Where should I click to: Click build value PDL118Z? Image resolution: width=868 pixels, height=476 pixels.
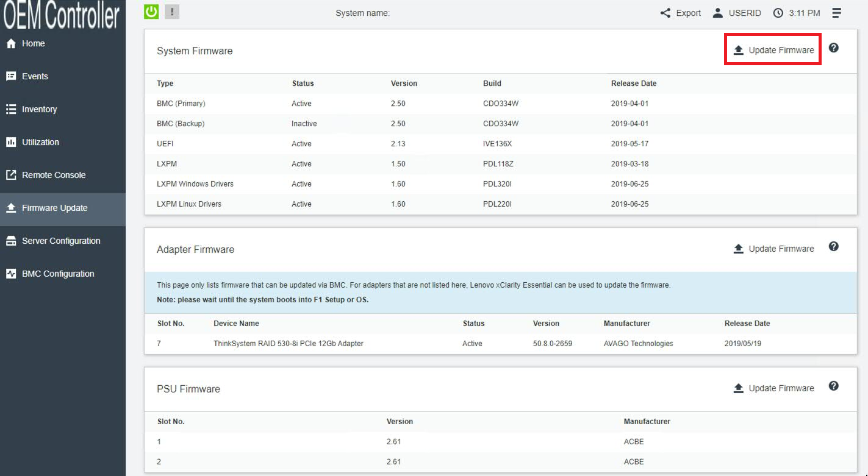tap(498, 164)
